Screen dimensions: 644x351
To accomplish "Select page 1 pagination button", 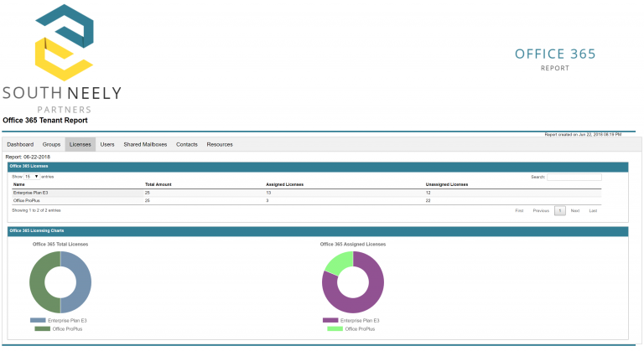I will click(560, 210).
